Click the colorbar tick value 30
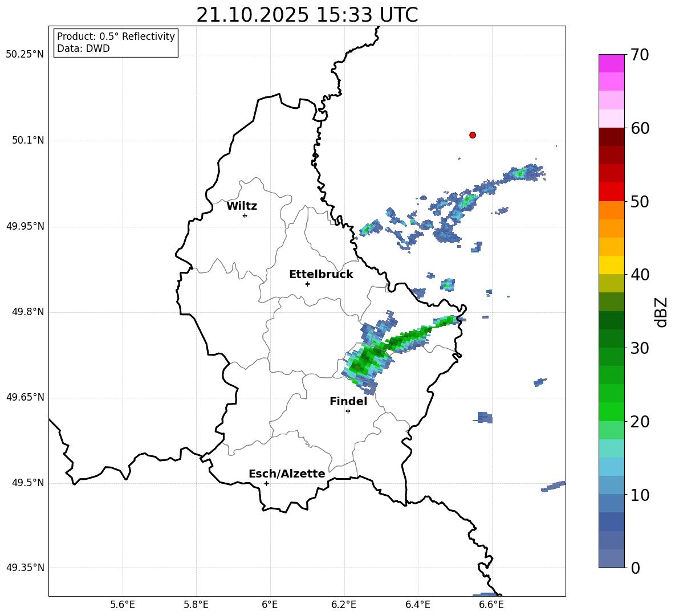 [640, 348]
